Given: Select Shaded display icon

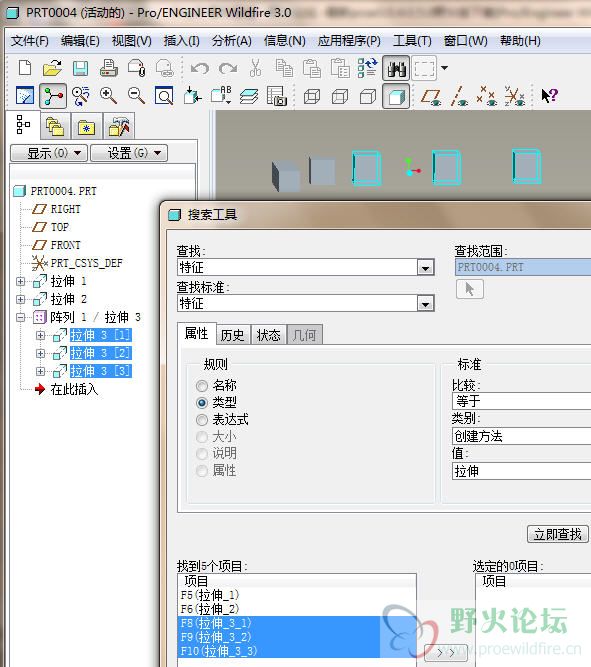Looking at the screenshot, I should (396, 96).
